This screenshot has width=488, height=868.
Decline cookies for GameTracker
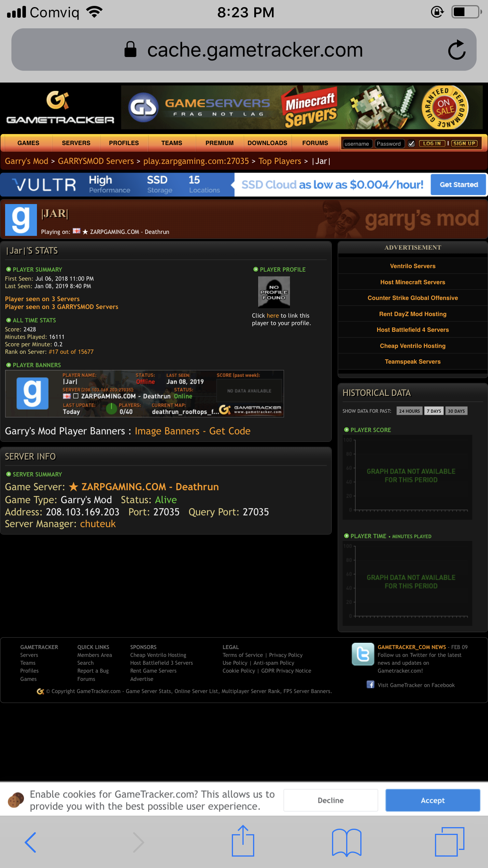pyautogui.click(x=330, y=800)
